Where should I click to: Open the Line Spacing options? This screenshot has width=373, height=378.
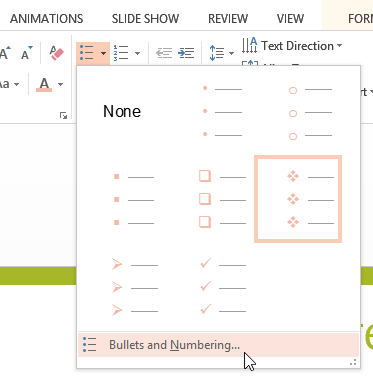(x=217, y=53)
